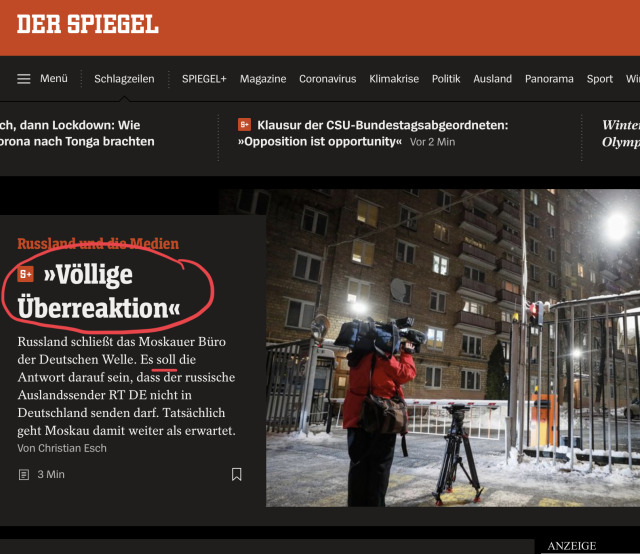This screenshot has height=554, width=640.
Task: Click the S+ badge beside »Völlige headline
Action: click(x=25, y=274)
